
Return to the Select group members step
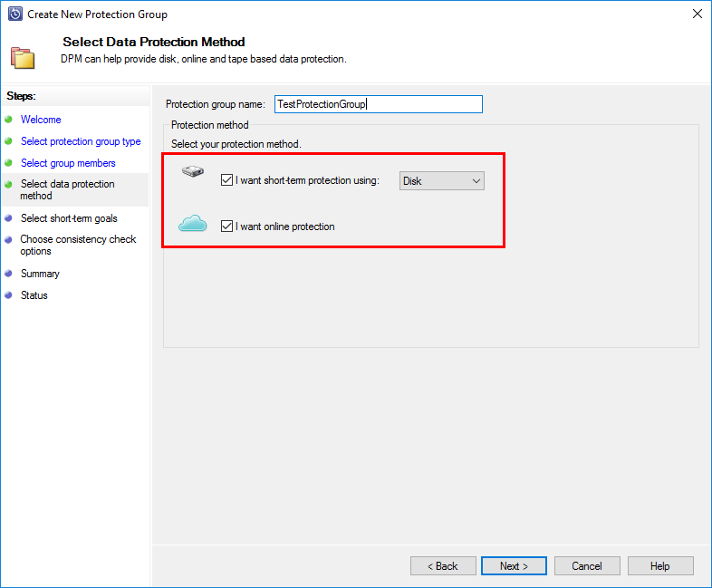[68, 163]
